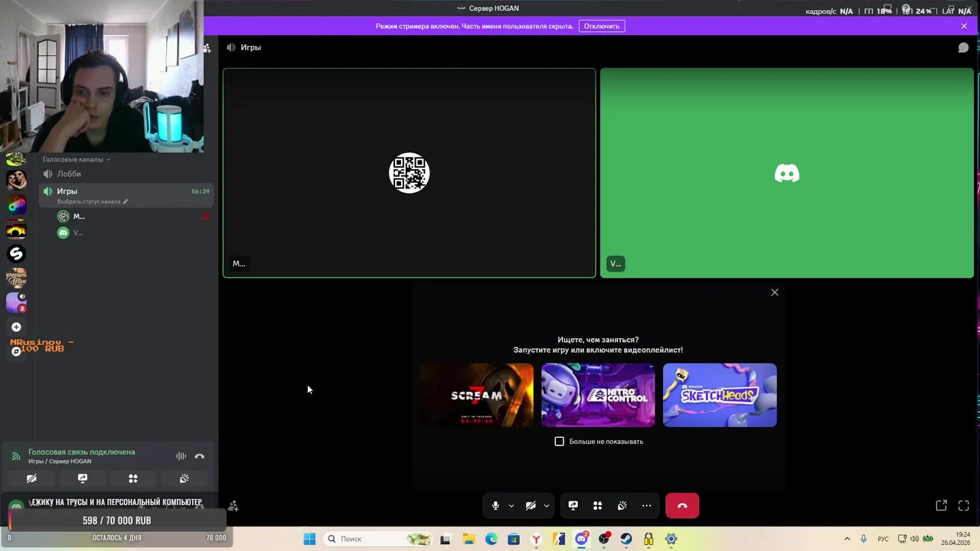980x551 pixels.
Task: Check the Больше не показывать checkbox
Action: 559,442
